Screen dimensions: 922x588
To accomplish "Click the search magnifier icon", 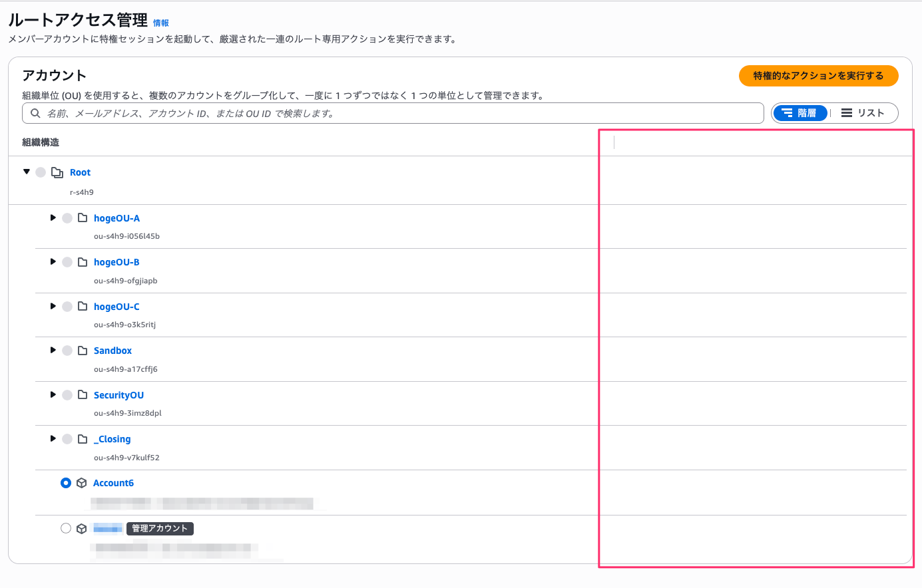I will tap(36, 113).
